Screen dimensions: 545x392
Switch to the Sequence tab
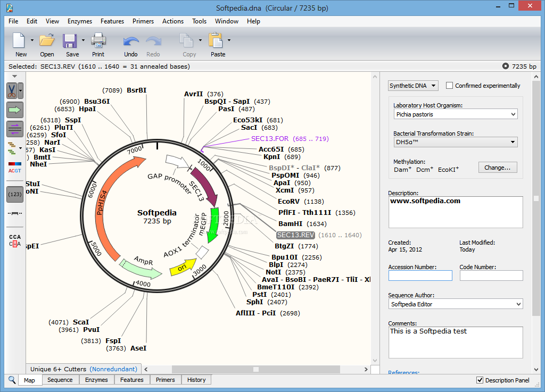click(60, 380)
